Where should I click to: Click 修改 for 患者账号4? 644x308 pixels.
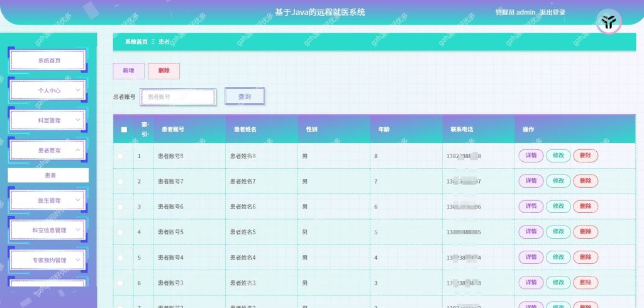558,258
